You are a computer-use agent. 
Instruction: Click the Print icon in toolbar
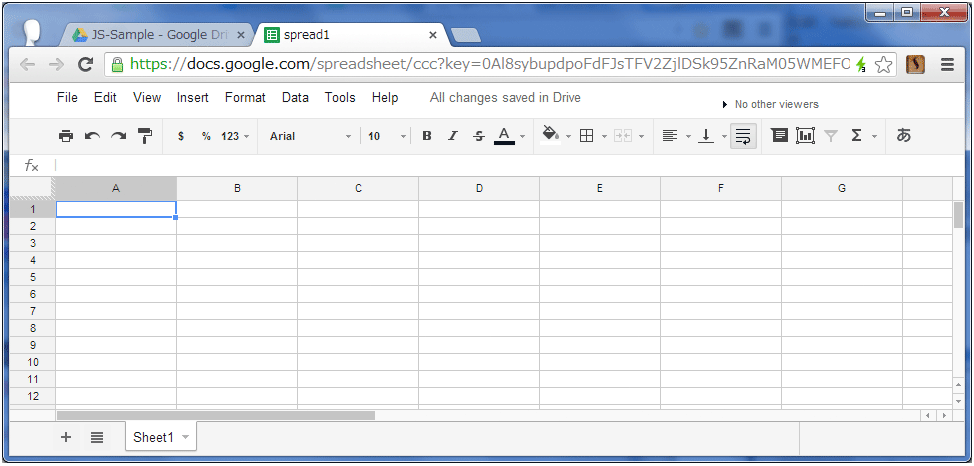(66, 136)
